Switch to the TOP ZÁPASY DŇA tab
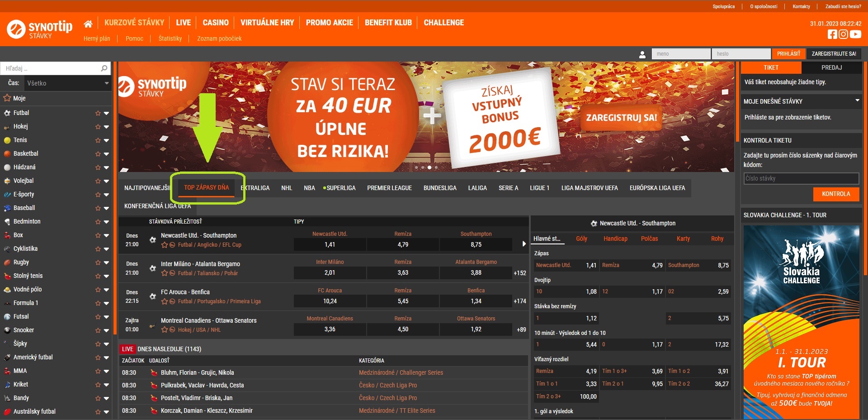The image size is (868, 420). [x=207, y=187]
